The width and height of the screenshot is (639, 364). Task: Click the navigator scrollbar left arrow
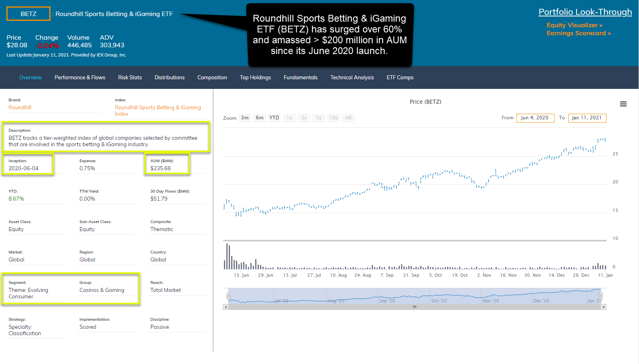tap(226, 307)
